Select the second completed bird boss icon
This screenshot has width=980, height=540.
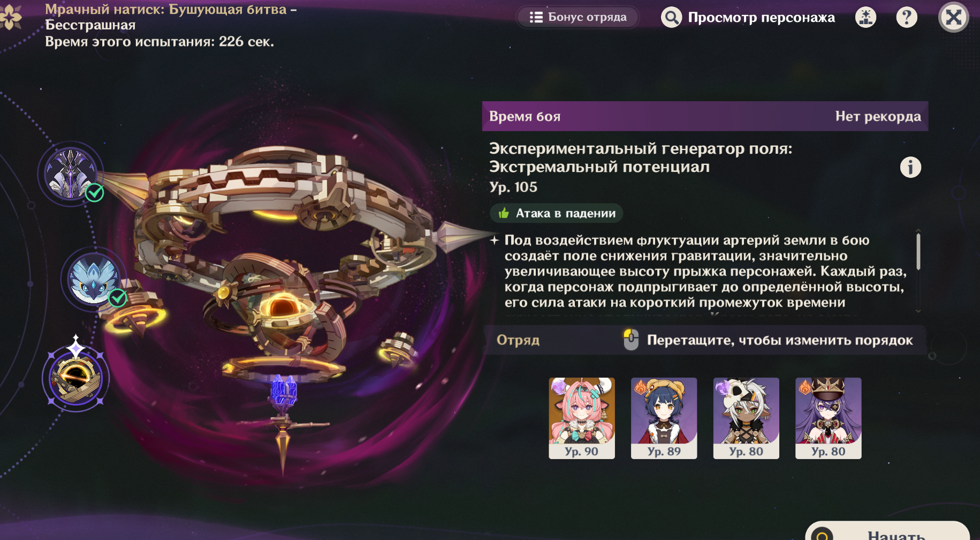94,279
